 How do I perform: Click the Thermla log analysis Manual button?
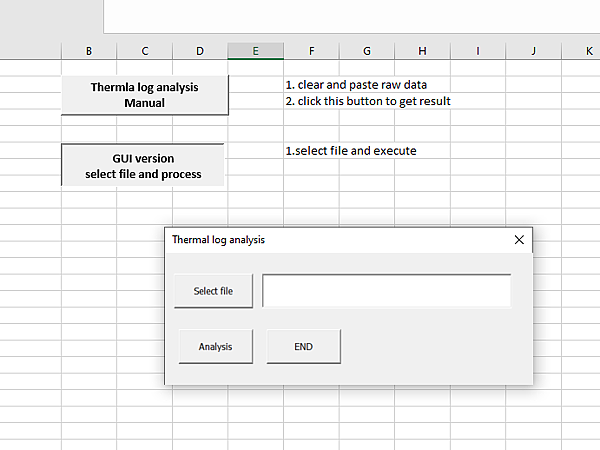[145, 95]
